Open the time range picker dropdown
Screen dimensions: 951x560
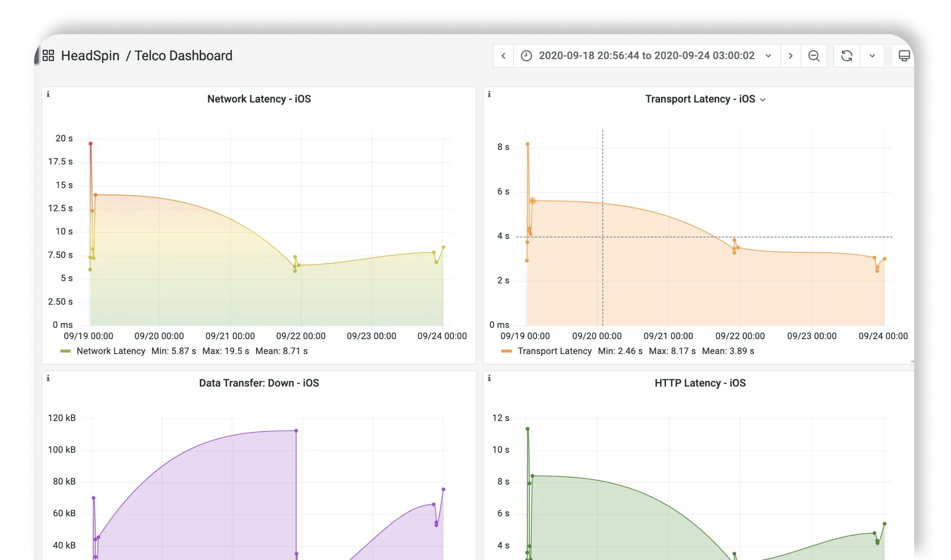(x=646, y=56)
